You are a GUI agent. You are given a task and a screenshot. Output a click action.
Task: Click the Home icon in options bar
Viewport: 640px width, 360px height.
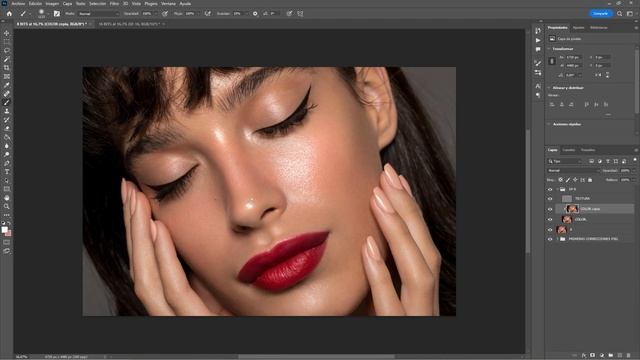[9, 13]
